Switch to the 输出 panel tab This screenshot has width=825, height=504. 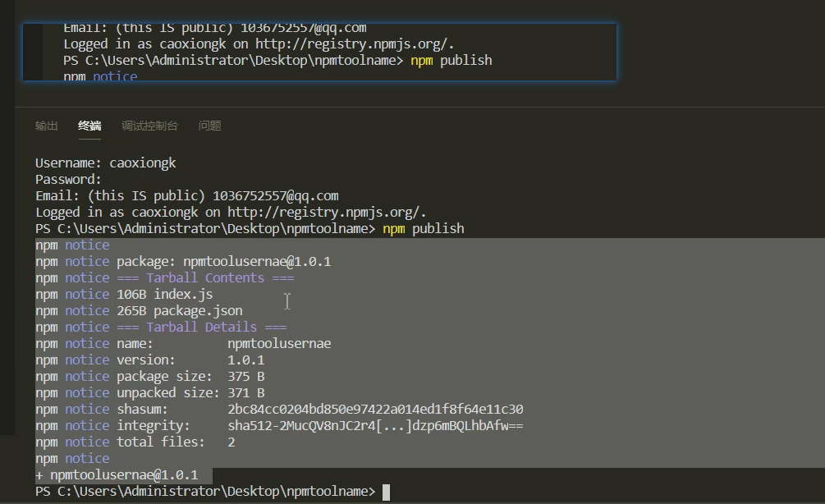pyautogui.click(x=46, y=126)
